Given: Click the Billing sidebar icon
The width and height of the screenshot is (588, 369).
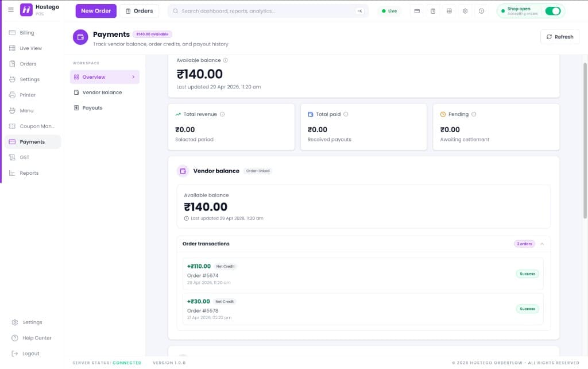Looking at the screenshot, I should tap(12, 33).
